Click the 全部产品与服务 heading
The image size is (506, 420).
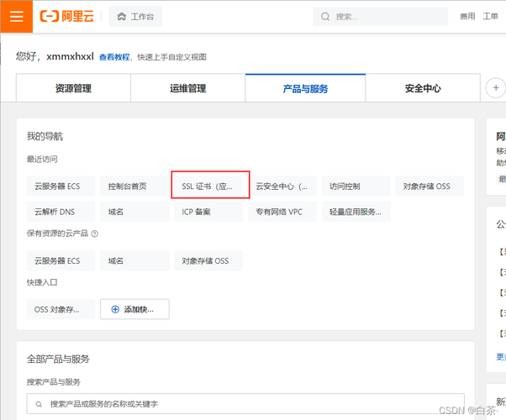click(58, 359)
